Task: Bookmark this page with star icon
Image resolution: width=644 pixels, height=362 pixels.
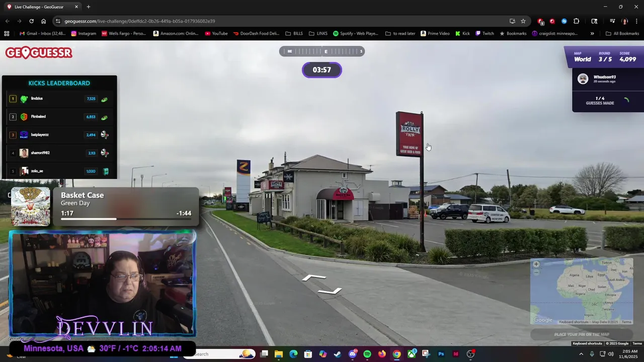Action: (x=523, y=21)
